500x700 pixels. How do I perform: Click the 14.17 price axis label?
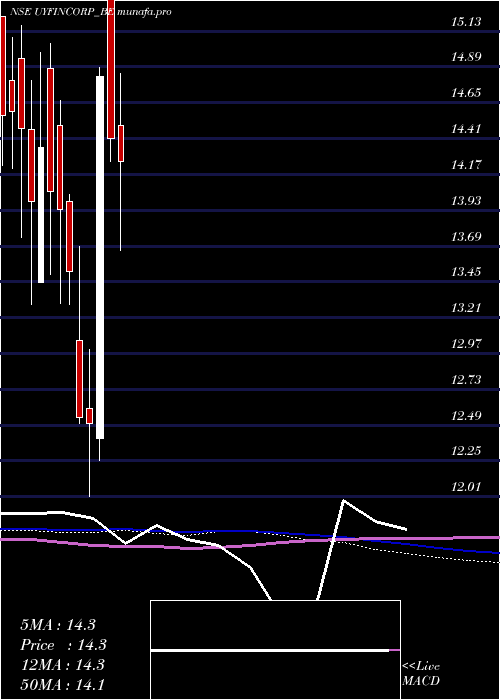pyautogui.click(x=466, y=165)
